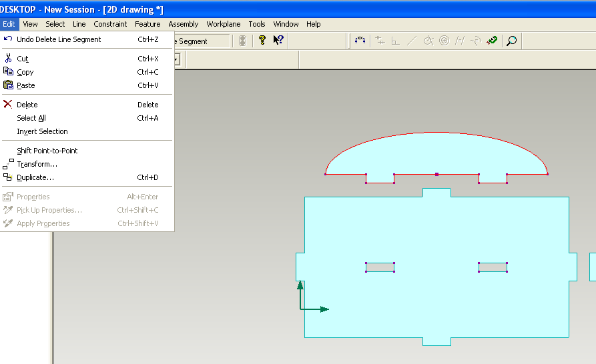Open the Help menu
This screenshot has height=364, width=596.
(314, 24)
